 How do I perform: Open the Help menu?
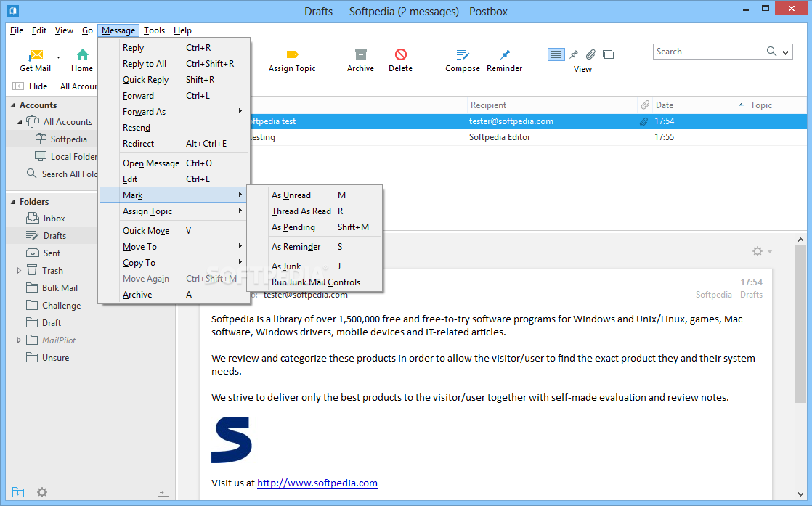182,30
